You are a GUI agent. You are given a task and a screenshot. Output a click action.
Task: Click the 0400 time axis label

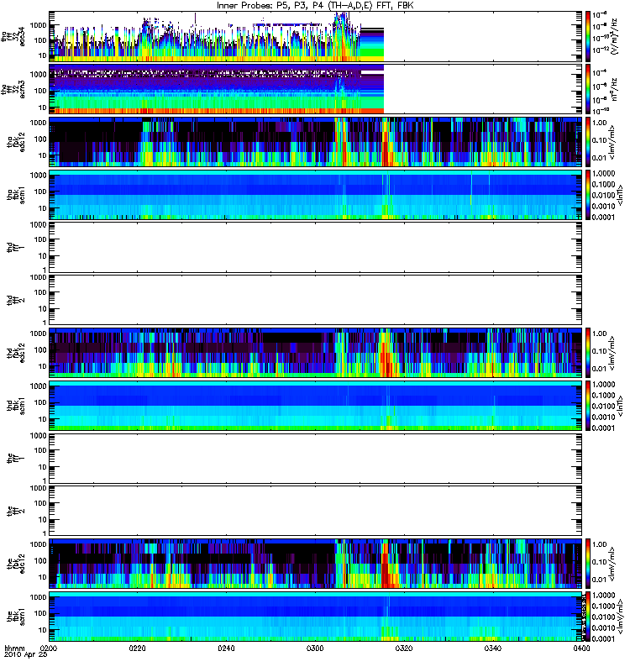581,648
